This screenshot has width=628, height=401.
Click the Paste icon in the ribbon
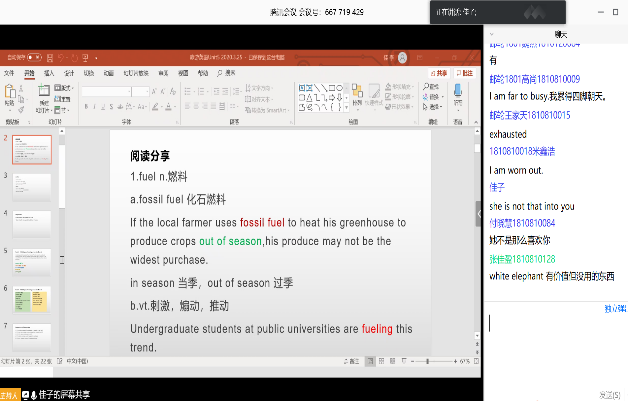(x=10, y=96)
